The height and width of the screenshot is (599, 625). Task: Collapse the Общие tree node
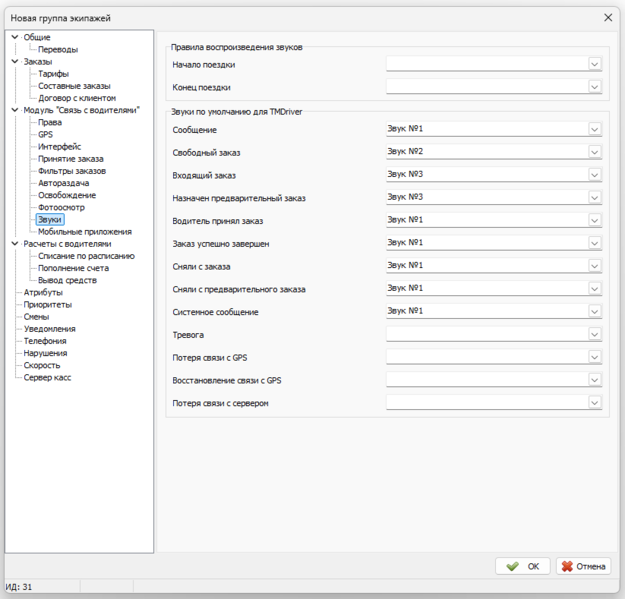coord(14,37)
